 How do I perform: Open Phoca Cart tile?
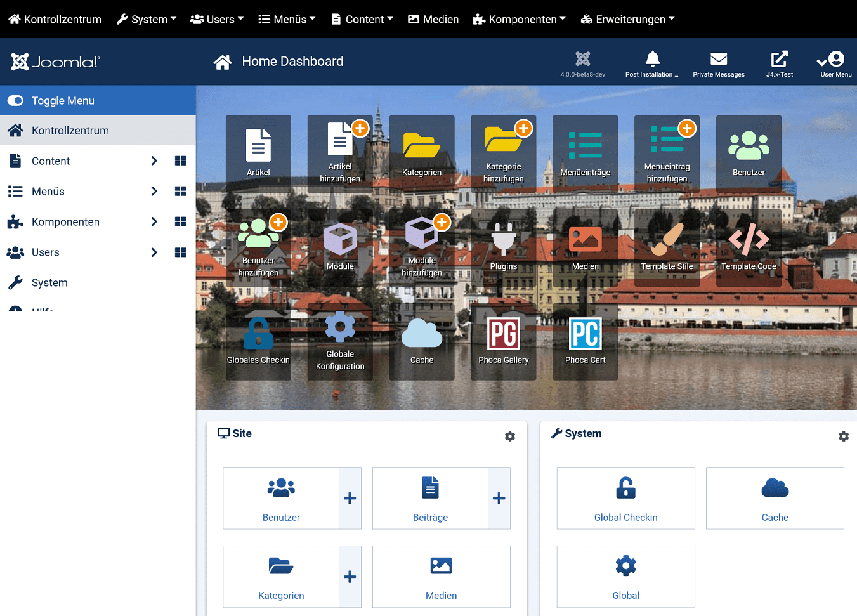click(x=586, y=342)
